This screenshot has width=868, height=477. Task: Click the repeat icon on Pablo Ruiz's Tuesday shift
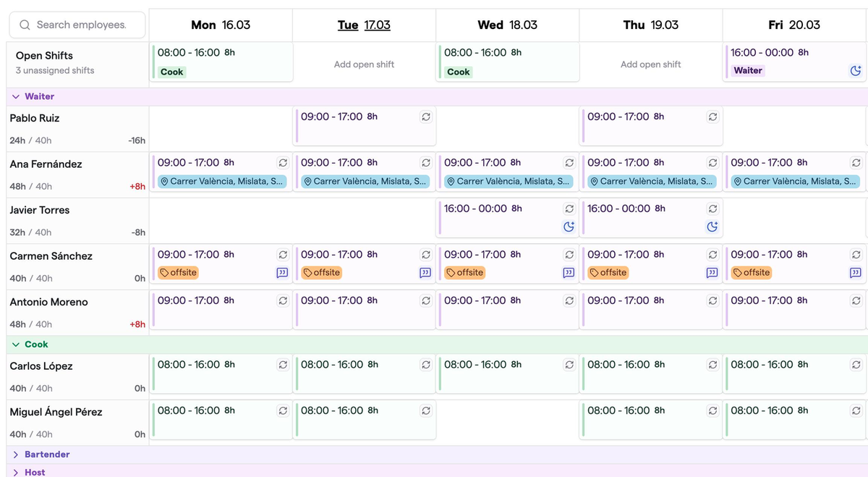click(425, 117)
